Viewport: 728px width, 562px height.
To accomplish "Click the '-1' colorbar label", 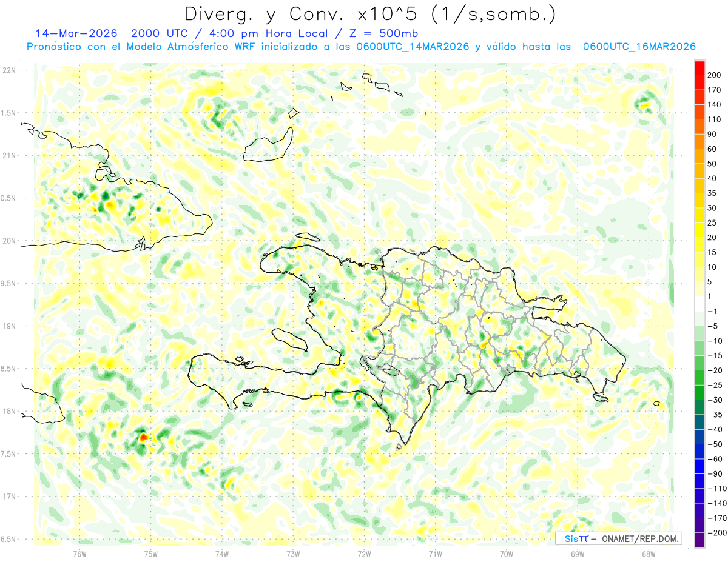I will [712, 312].
